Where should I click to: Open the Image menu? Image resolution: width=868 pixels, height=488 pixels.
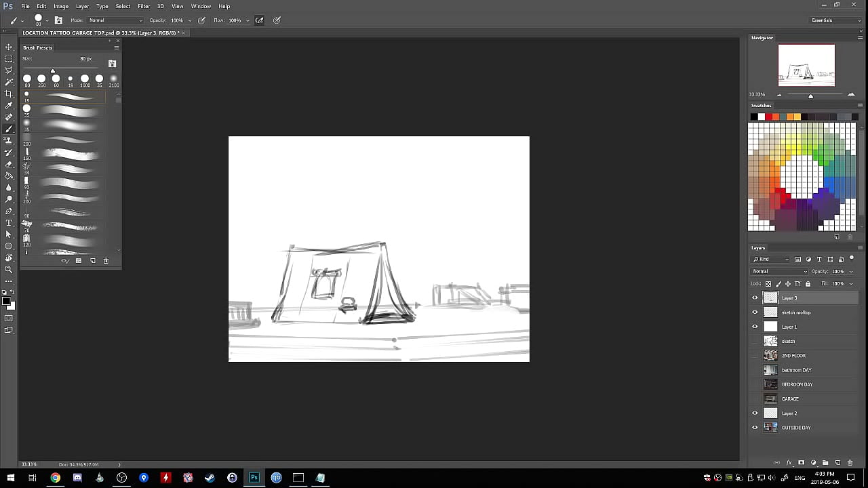click(x=61, y=6)
